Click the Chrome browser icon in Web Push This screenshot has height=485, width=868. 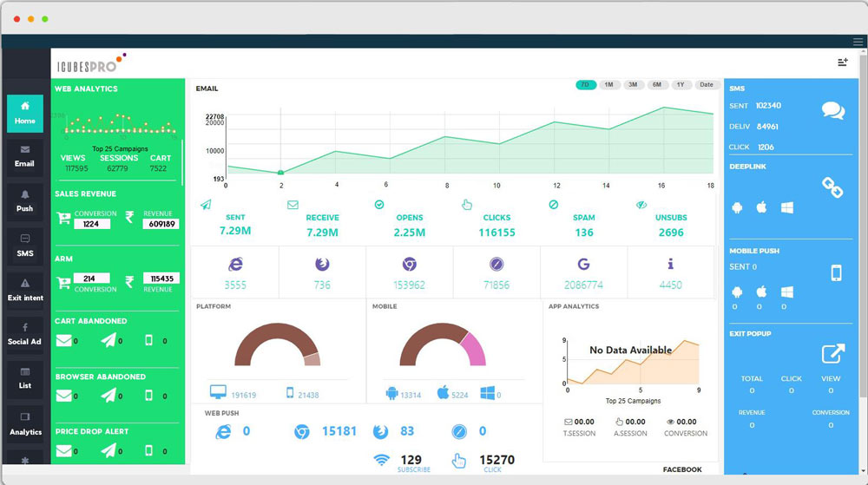pyautogui.click(x=301, y=431)
